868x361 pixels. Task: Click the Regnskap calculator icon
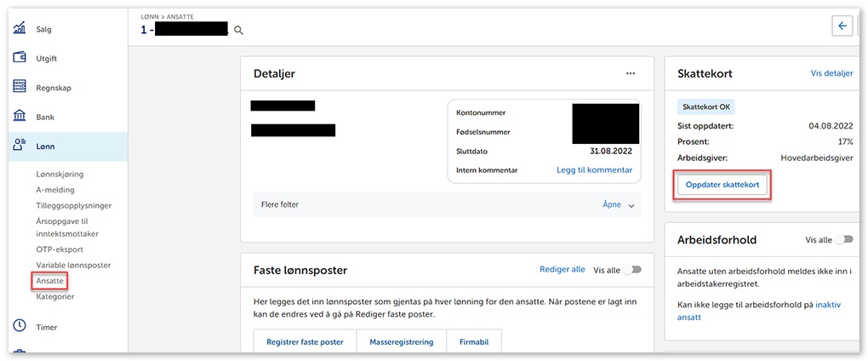[x=20, y=88]
